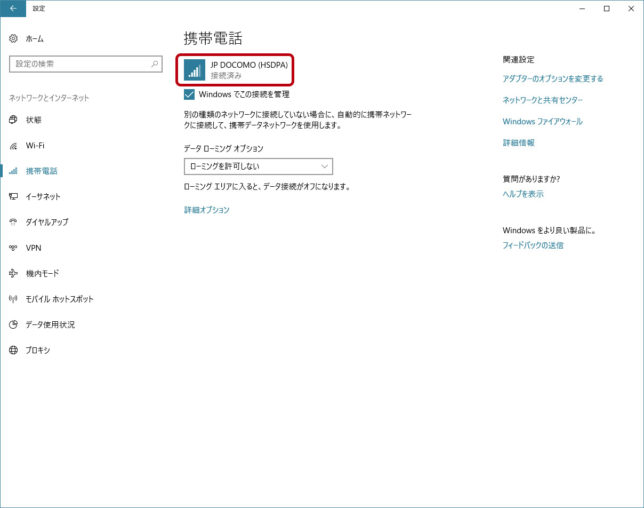Image resolution: width=644 pixels, height=508 pixels.
Task: Click the VPN icon in the sidebar
Action: click(x=13, y=248)
